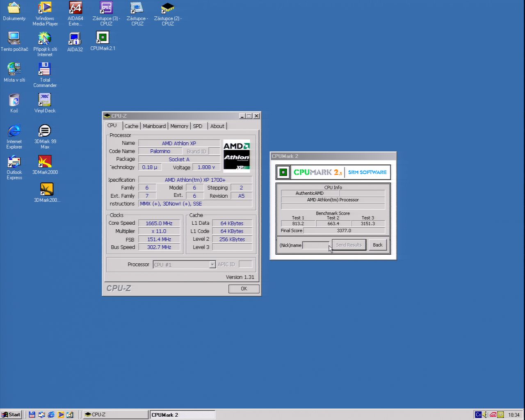Click Final Score 3377.0 value
The height and width of the screenshot is (420, 525).
click(344, 231)
